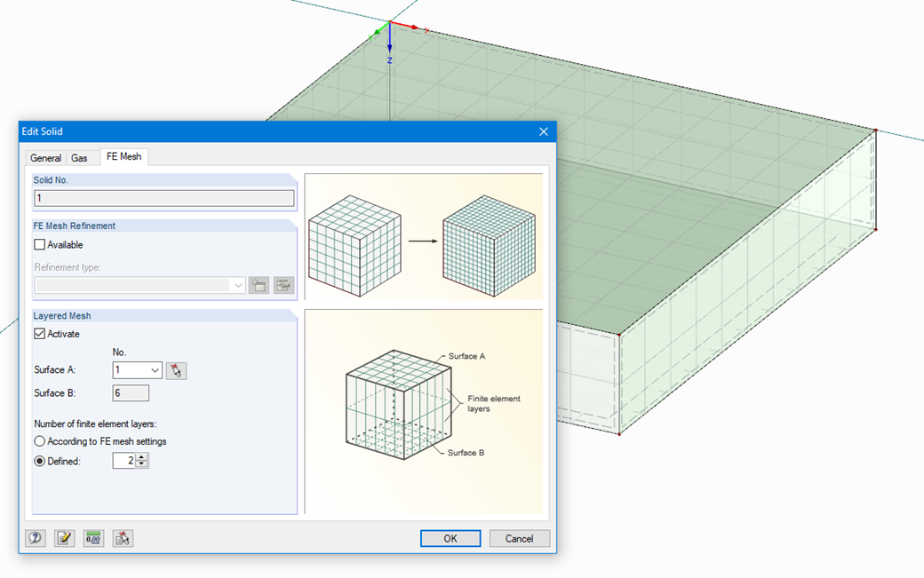The width and height of the screenshot is (924, 578).
Task: Increase finite element layers with the up spinner
Action: click(x=141, y=456)
